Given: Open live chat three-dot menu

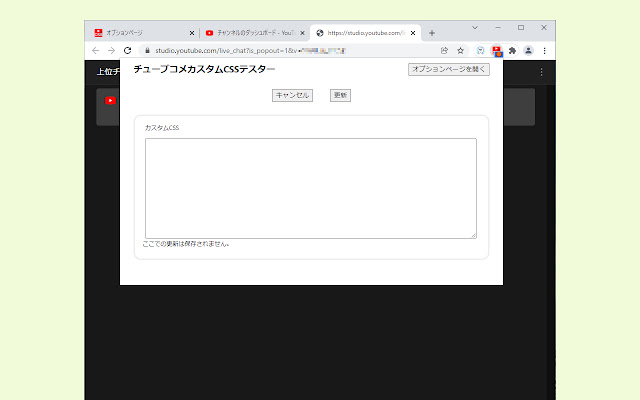Looking at the screenshot, I should pyautogui.click(x=542, y=72).
